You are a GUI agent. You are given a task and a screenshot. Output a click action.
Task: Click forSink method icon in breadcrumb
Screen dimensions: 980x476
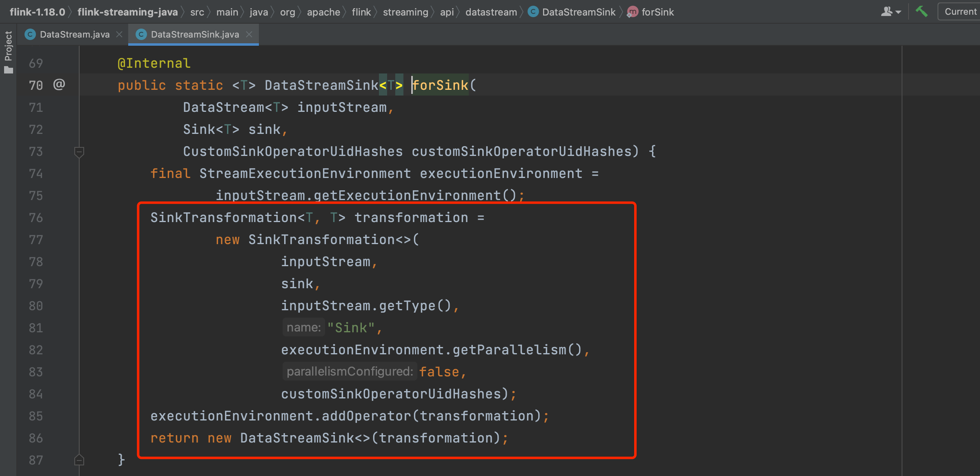(633, 12)
